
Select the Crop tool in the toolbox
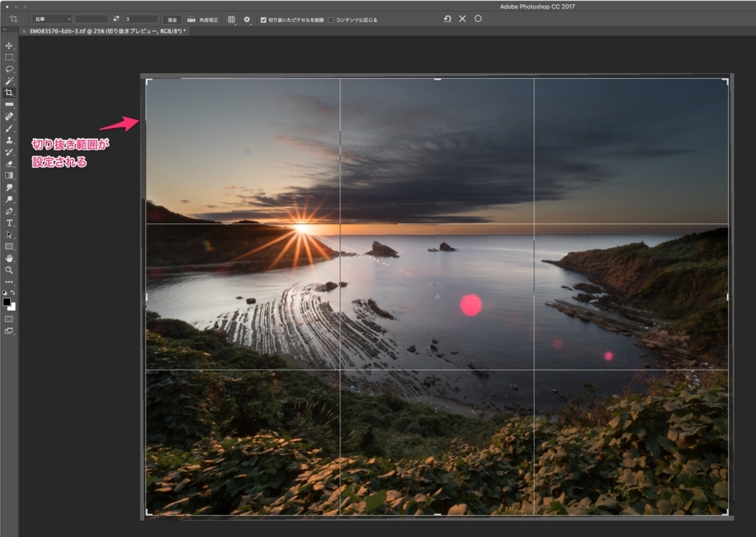point(9,92)
